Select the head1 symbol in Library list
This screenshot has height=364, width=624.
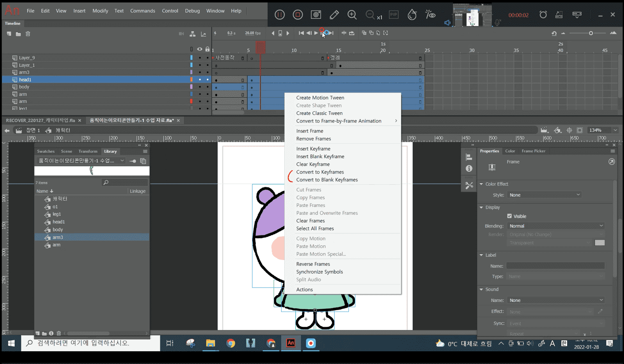point(59,222)
